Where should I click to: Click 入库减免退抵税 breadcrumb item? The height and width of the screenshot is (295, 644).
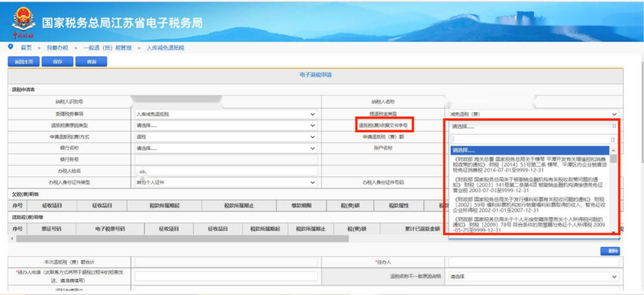point(166,48)
